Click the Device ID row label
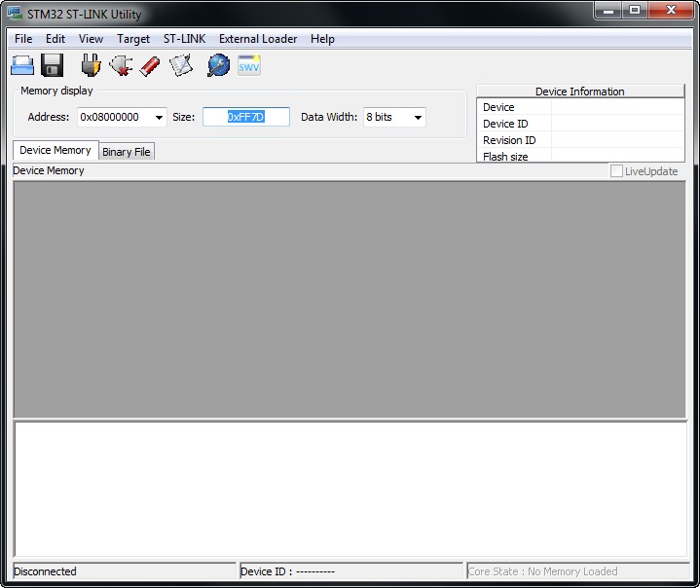The width and height of the screenshot is (700, 588). (505, 124)
